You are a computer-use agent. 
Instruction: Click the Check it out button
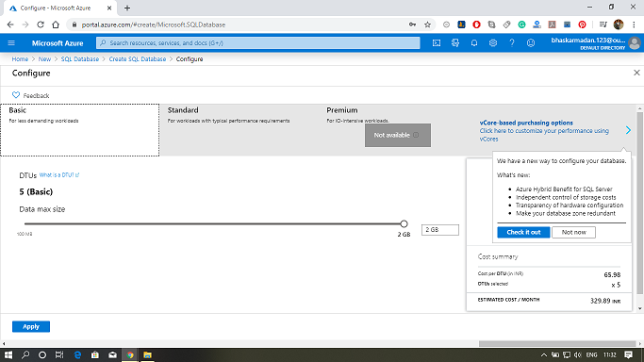click(523, 232)
